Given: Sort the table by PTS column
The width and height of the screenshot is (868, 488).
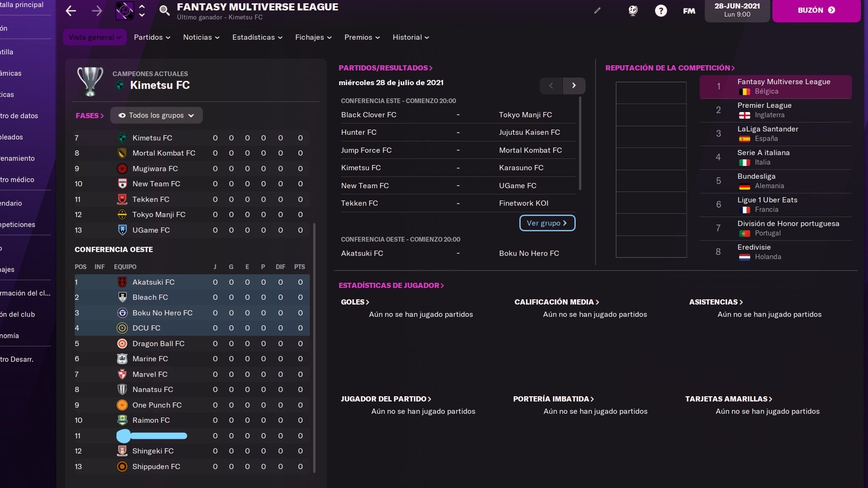Looking at the screenshot, I should [299, 267].
